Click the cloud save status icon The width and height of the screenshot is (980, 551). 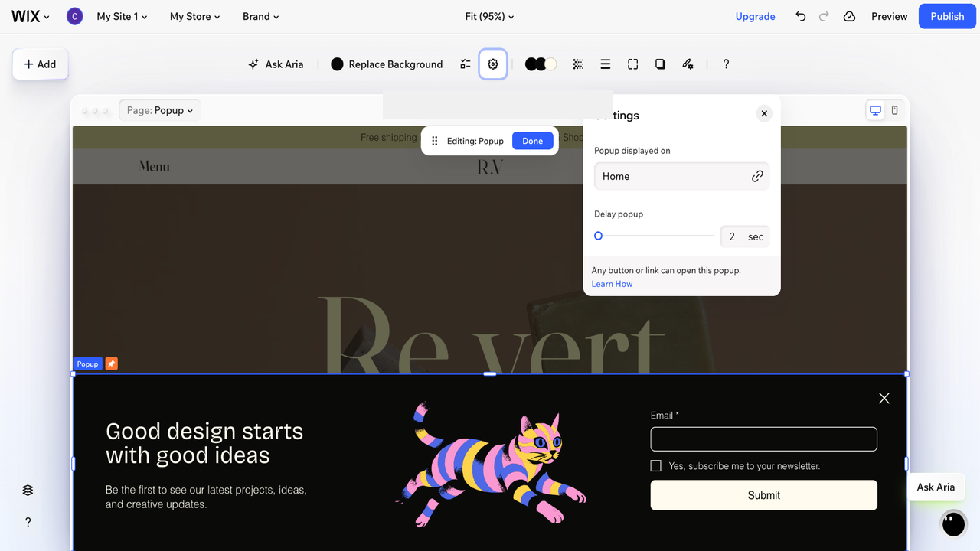[849, 16]
